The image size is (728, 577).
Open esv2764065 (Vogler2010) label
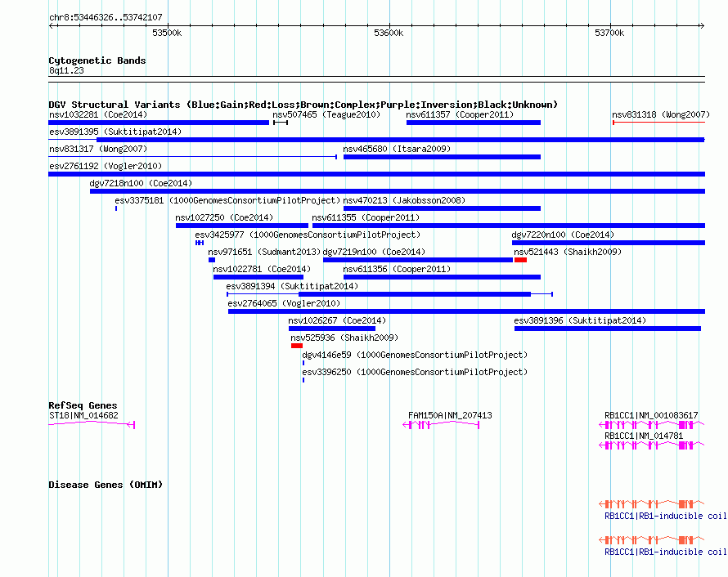coord(284,303)
